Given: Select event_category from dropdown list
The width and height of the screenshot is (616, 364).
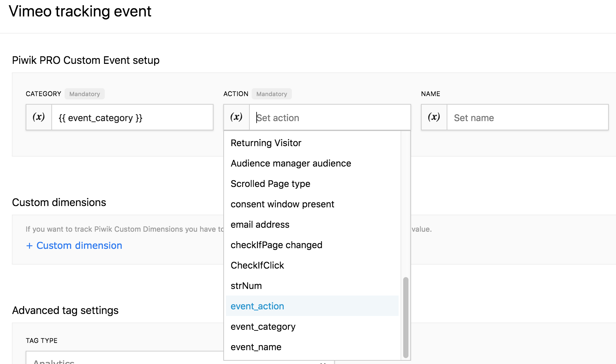Looking at the screenshot, I should coord(312,326).
